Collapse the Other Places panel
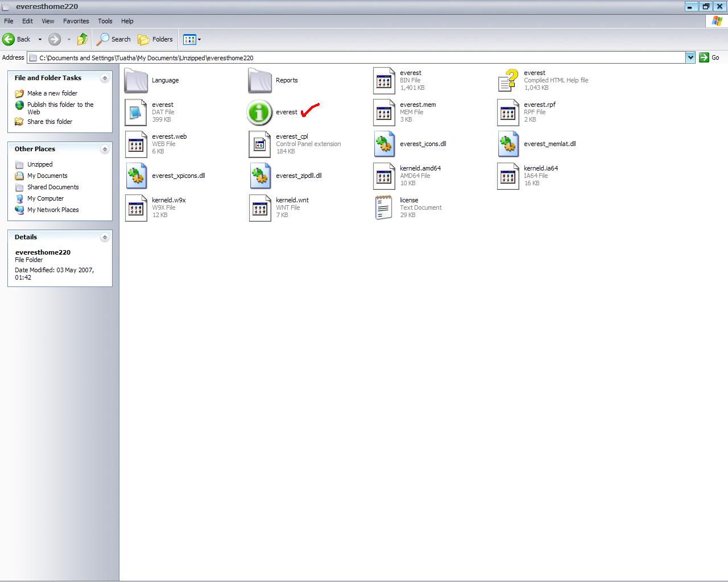 105,149
